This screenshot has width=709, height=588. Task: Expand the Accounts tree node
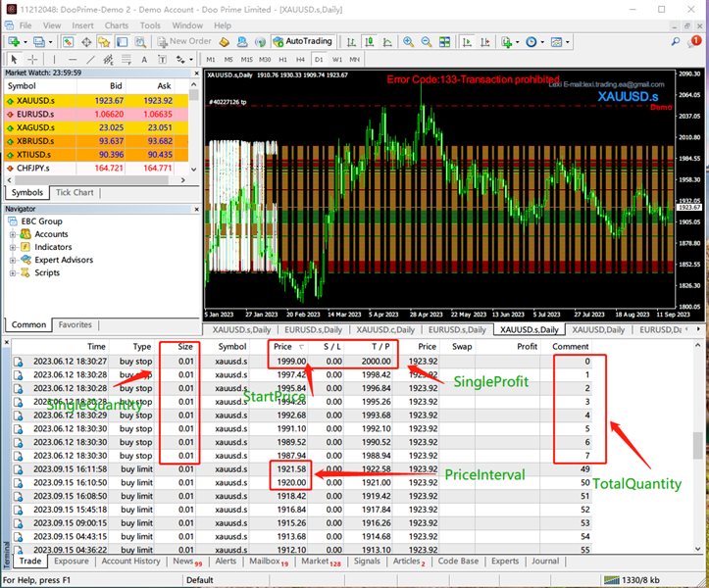click(x=13, y=234)
